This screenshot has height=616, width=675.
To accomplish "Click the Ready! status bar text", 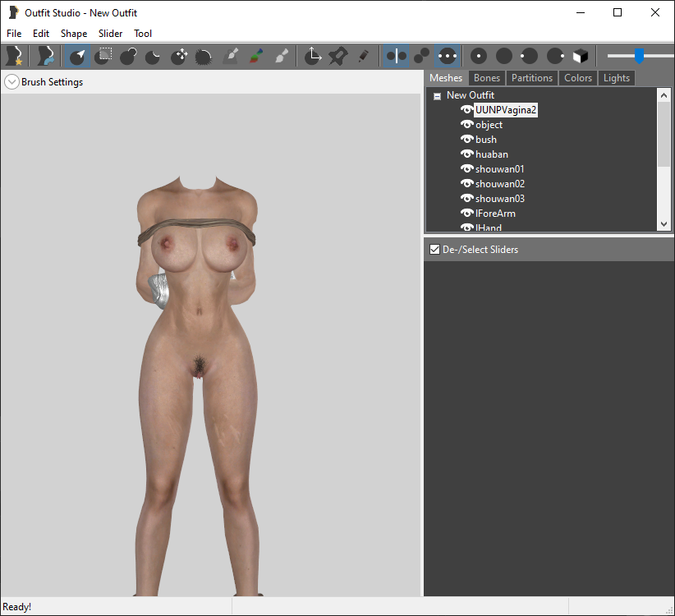I will [16, 606].
